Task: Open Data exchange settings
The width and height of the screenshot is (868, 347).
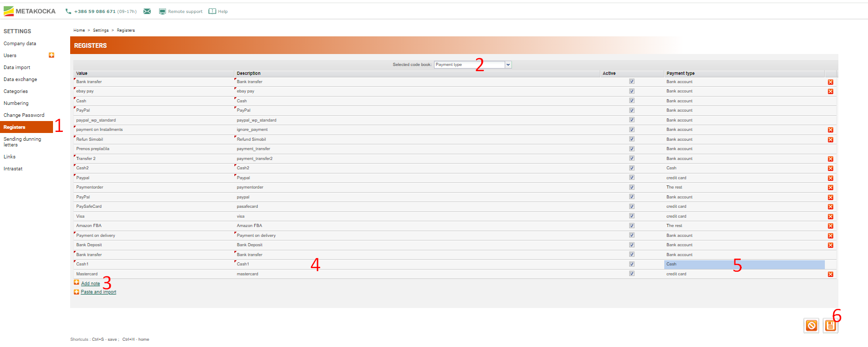Action: [20, 79]
